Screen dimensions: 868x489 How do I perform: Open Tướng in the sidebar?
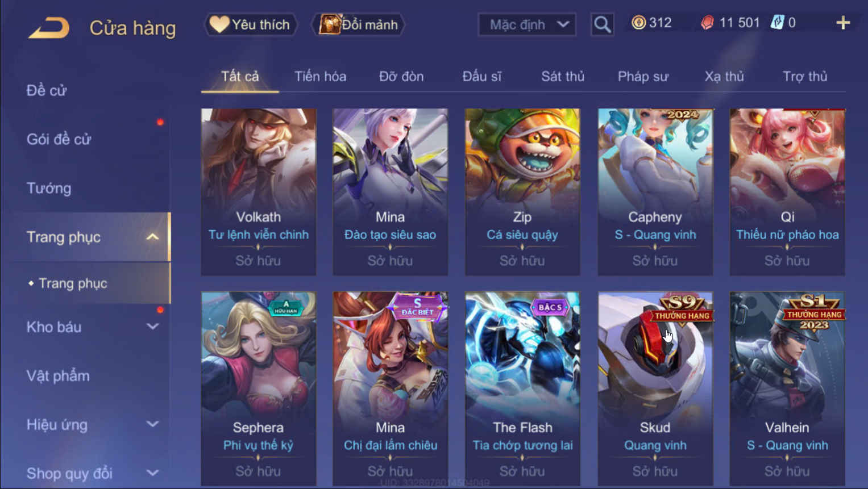coord(49,188)
